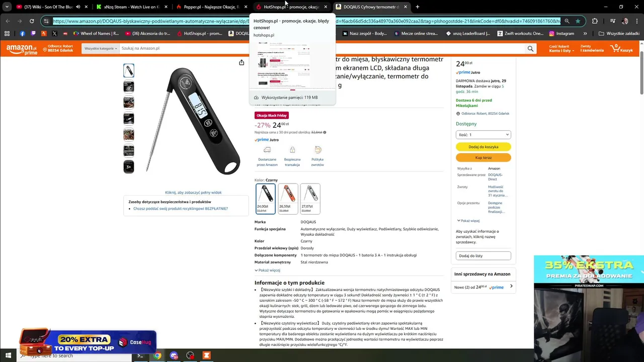
Task: Switch to xNzq Stream Kick tab
Action: (x=130, y=7)
